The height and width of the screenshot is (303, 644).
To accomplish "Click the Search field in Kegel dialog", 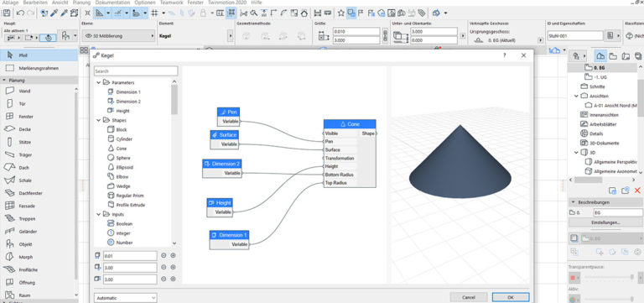I will (136, 71).
